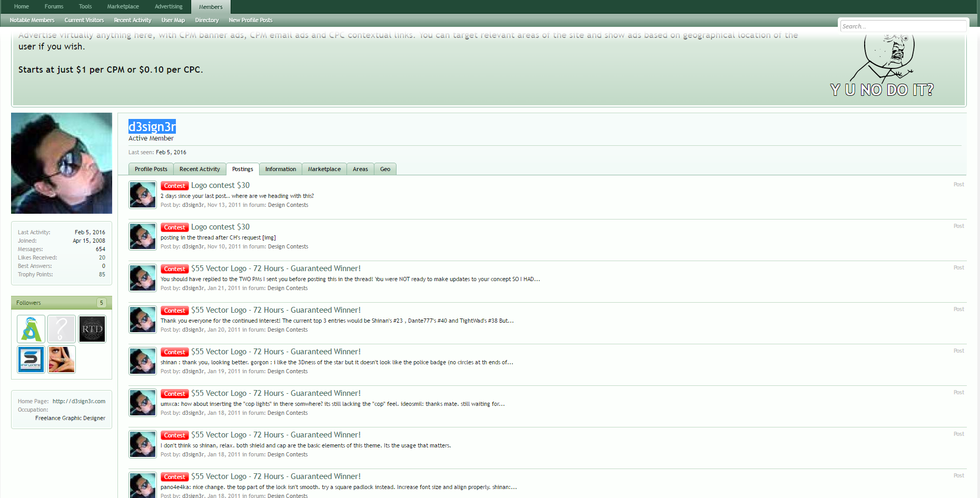
Task: Select the Postings tab
Action: point(243,169)
